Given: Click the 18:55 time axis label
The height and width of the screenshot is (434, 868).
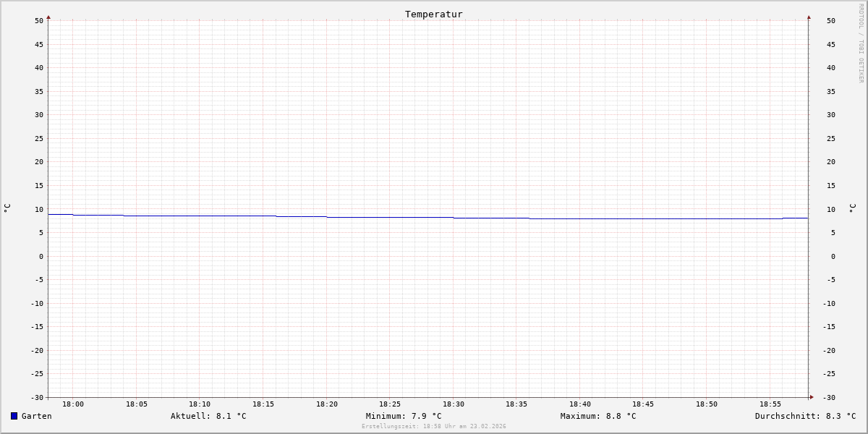Looking at the screenshot, I should tap(770, 404).
